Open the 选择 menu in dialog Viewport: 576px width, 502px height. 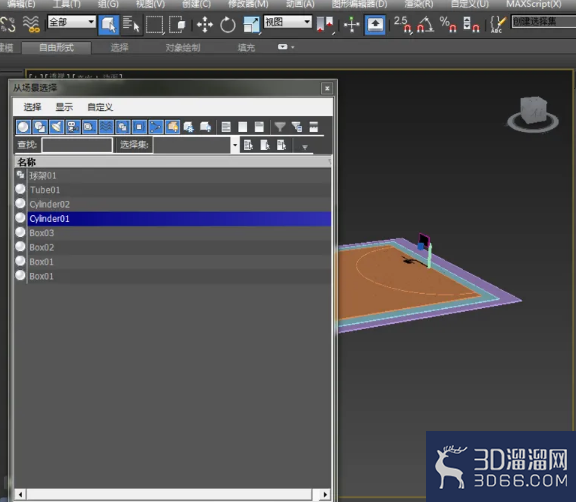coord(32,107)
